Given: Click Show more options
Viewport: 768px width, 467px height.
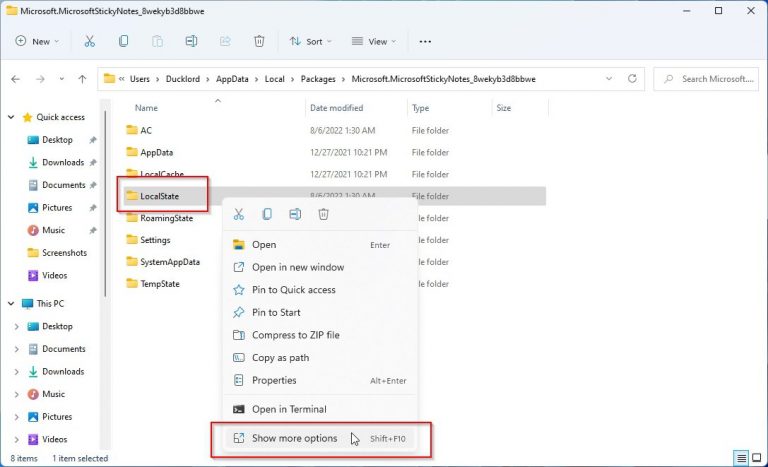Looking at the screenshot, I should [x=319, y=438].
